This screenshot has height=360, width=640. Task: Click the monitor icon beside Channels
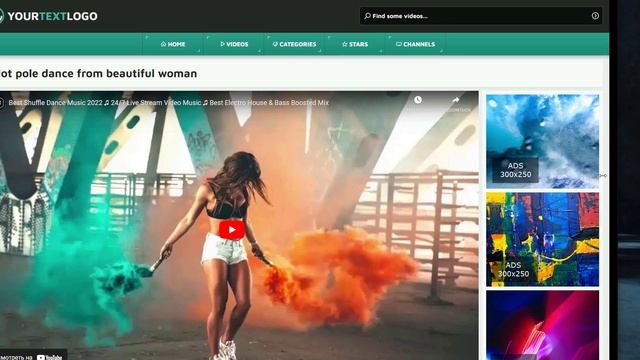point(399,44)
